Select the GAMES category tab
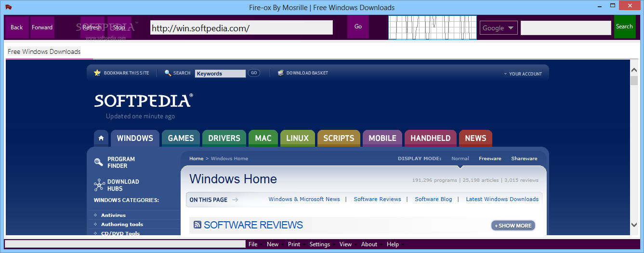644x253 pixels. [181, 138]
